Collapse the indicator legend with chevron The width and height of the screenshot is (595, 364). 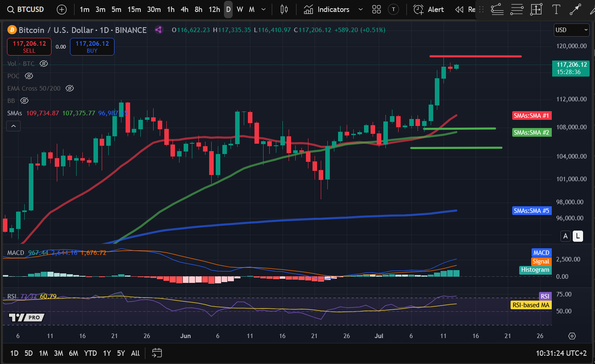13,126
